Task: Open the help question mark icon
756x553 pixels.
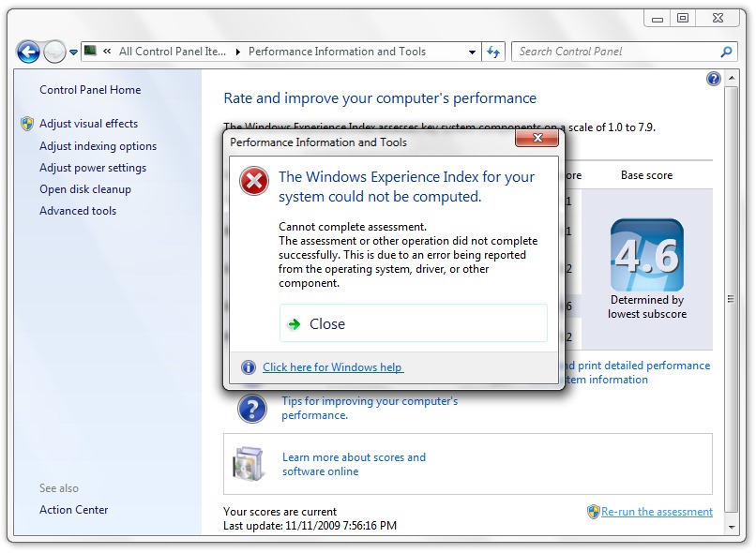Action: 714,79
